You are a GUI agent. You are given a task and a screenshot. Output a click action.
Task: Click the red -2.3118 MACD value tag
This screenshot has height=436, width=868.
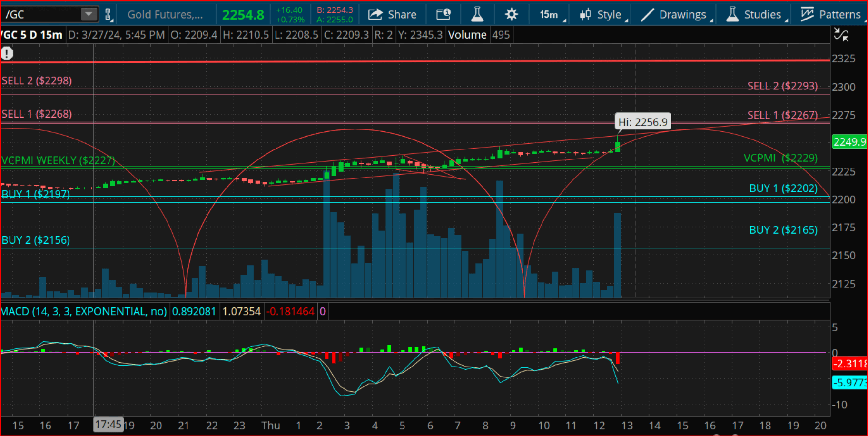click(849, 364)
